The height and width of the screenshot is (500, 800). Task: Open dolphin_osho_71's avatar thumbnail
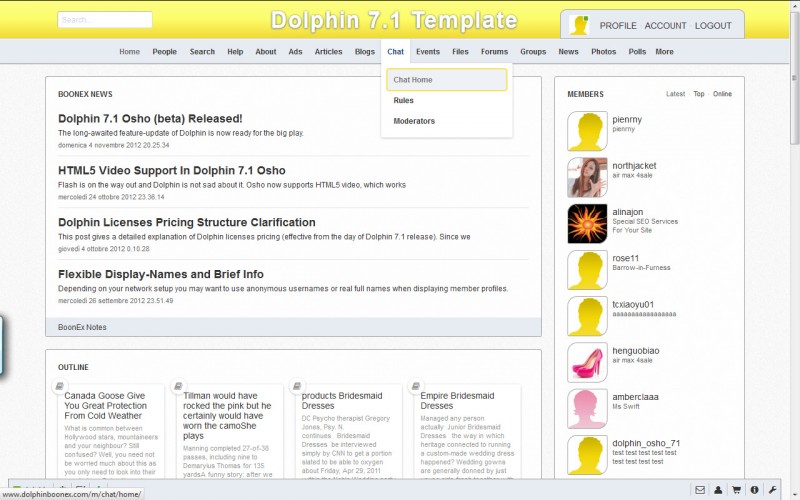tap(587, 455)
